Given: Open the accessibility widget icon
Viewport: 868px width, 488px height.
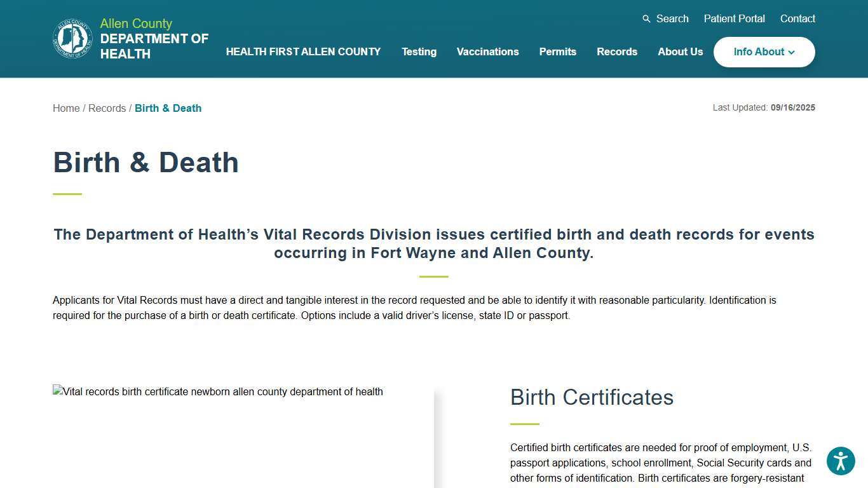Looking at the screenshot, I should point(841,461).
